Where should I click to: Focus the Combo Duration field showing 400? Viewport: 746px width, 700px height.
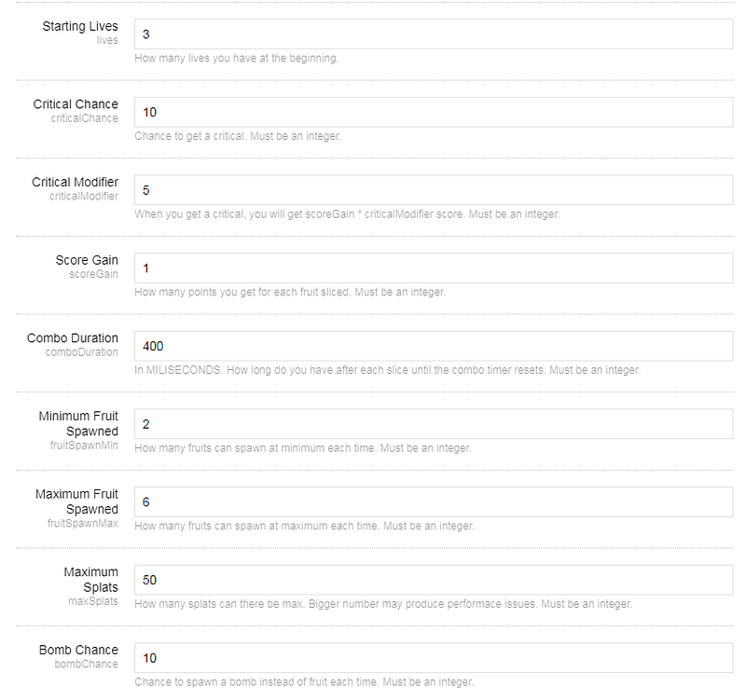point(434,346)
